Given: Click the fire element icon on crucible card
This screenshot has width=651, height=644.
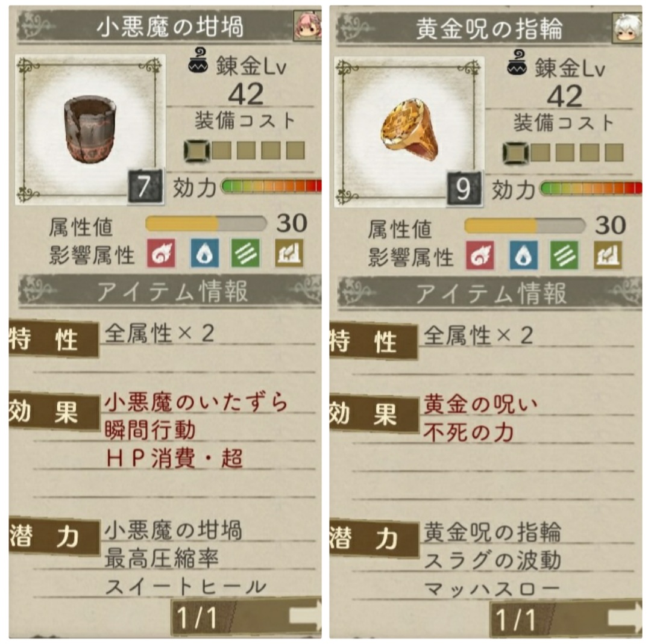Looking at the screenshot, I should (x=161, y=252).
